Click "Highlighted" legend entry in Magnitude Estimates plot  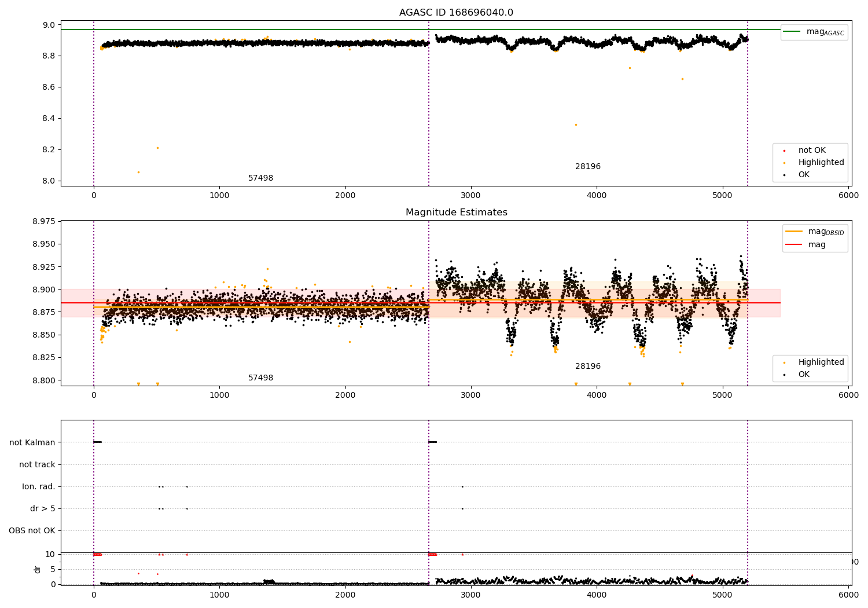click(x=821, y=362)
